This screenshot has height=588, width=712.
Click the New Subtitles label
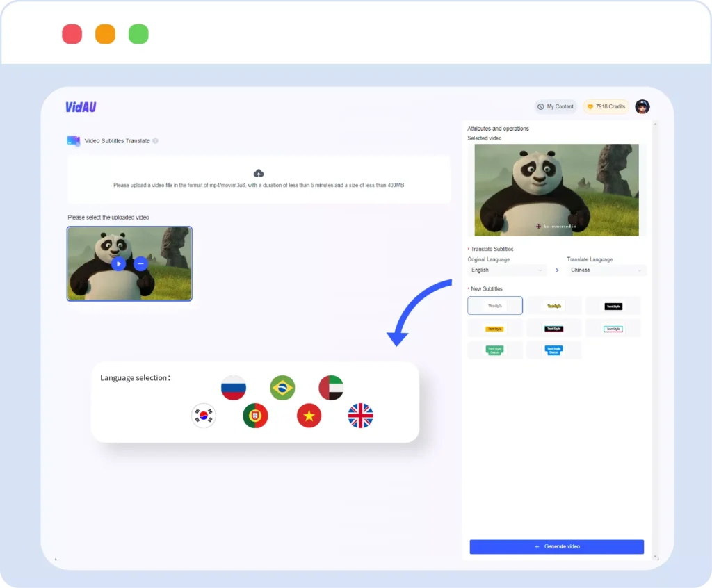486,288
